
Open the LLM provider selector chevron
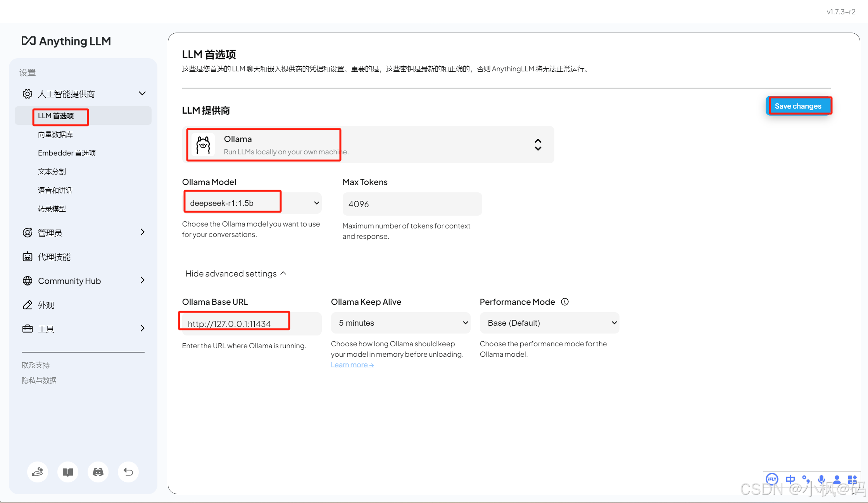point(538,145)
